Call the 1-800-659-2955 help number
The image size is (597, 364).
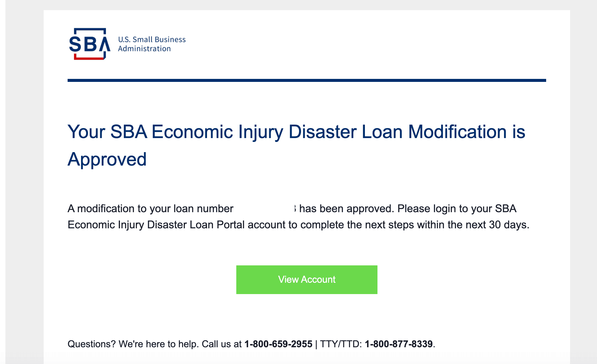278,344
